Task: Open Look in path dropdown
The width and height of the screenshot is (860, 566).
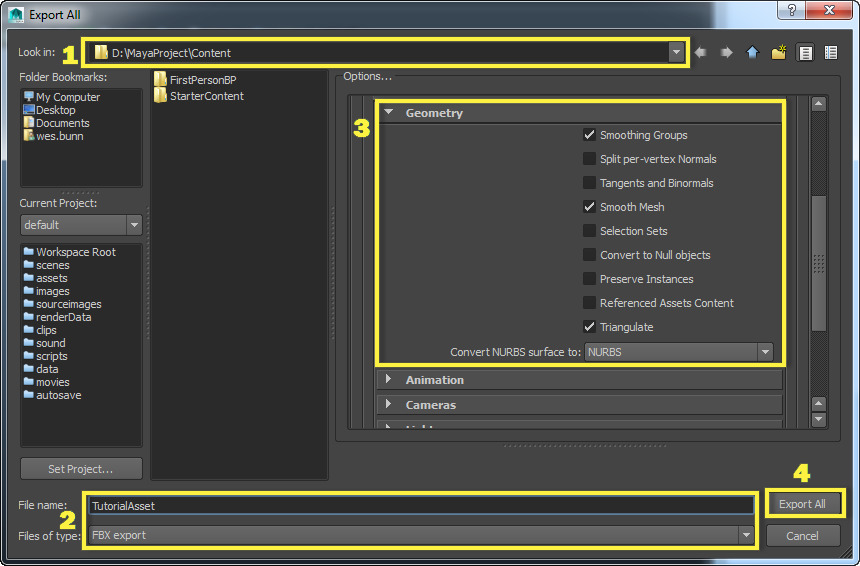Action: tap(676, 53)
